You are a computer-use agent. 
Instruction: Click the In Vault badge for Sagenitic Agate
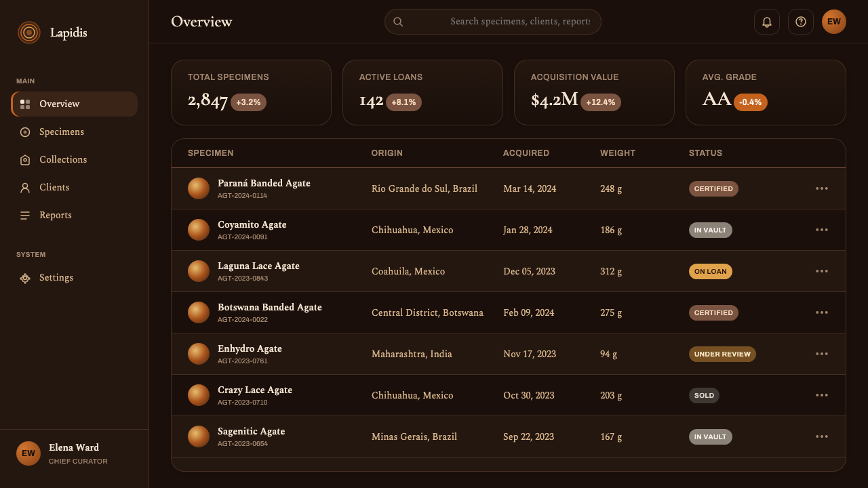click(x=711, y=437)
